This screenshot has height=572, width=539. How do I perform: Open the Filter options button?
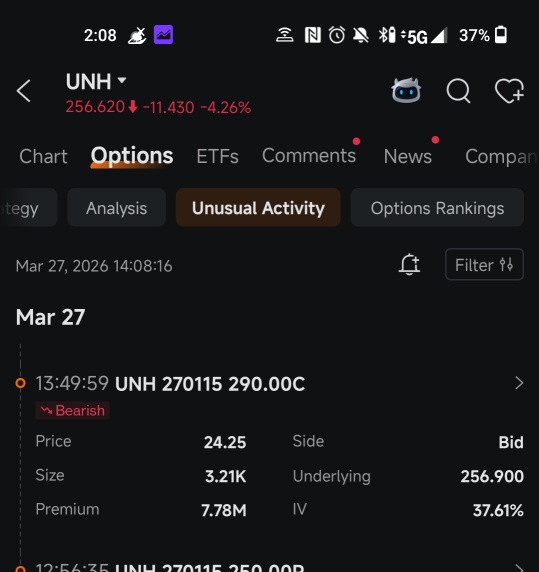pyautogui.click(x=484, y=264)
